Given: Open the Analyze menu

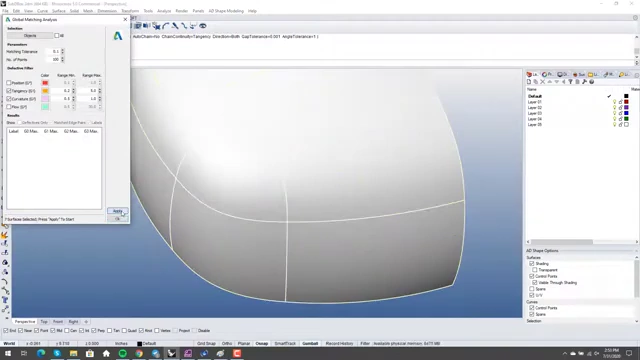Looking at the screenshot, I should (164, 11).
